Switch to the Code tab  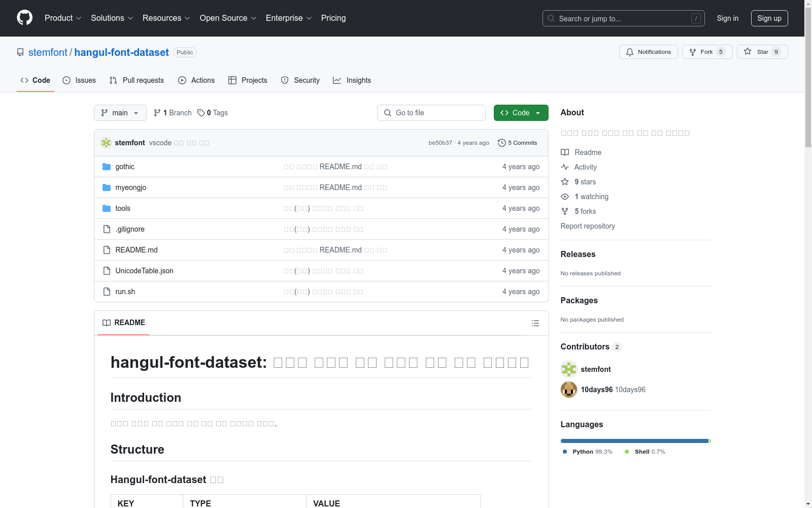[36, 80]
